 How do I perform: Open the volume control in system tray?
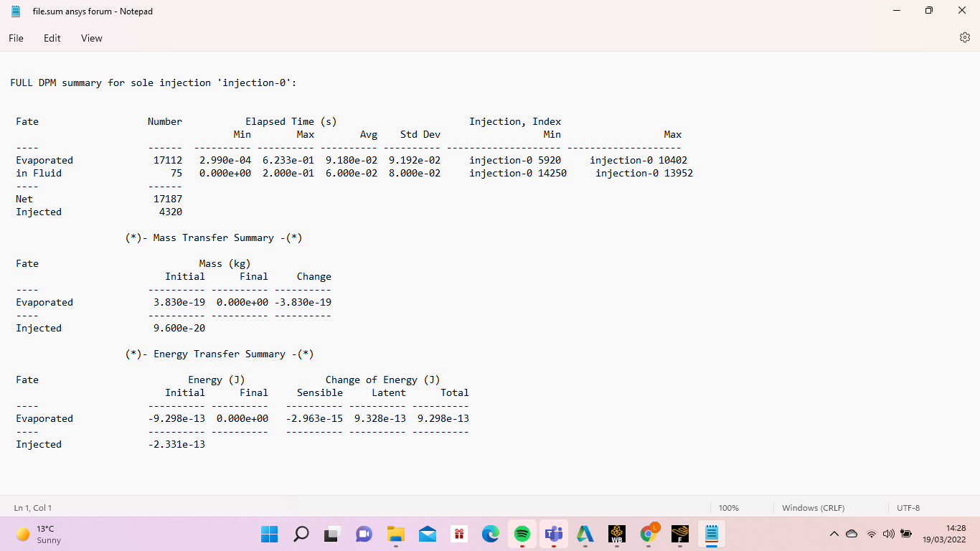tap(889, 534)
